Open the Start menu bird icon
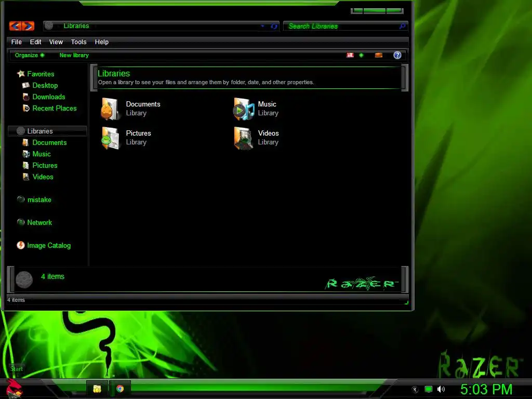Image resolution: width=532 pixels, height=399 pixels. pyautogui.click(x=14, y=389)
